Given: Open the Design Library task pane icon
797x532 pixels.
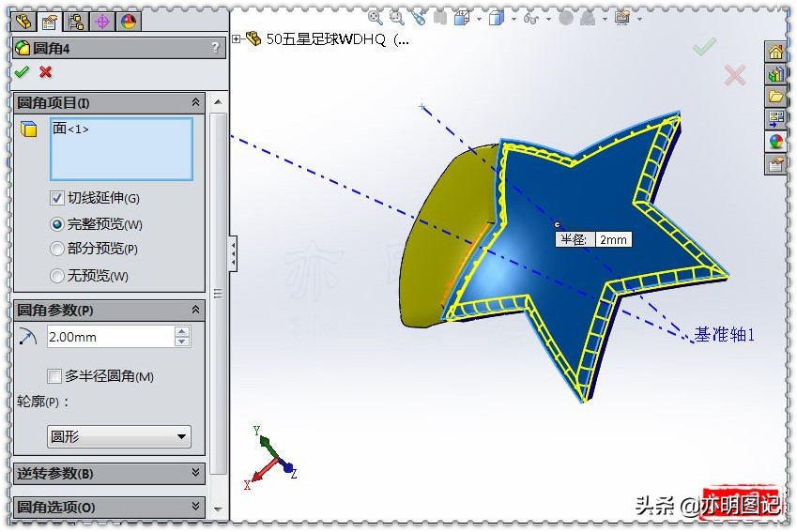Looking at the screenshot, I should 775,74.
